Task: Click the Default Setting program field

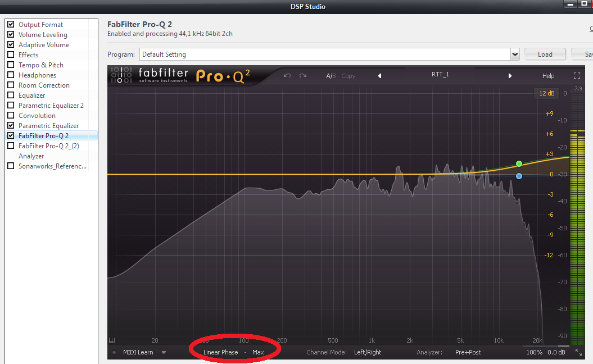Action: coord(325,54)
